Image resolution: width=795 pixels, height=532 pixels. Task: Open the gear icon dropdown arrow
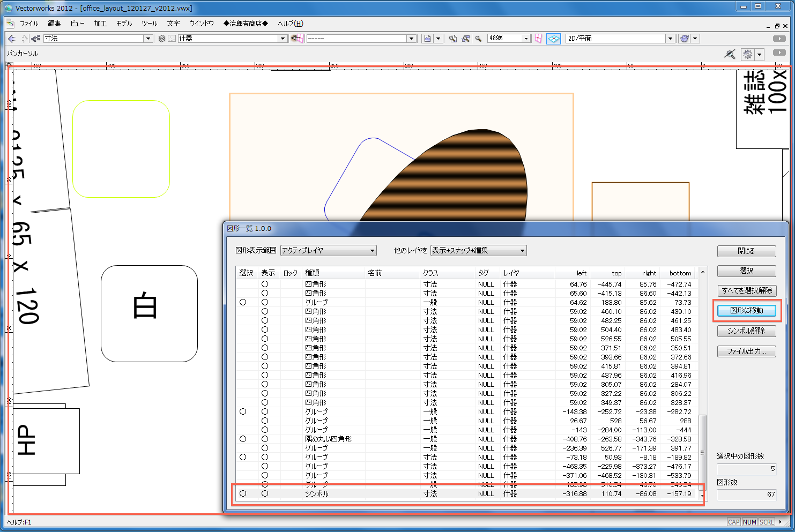coord(759,54)
